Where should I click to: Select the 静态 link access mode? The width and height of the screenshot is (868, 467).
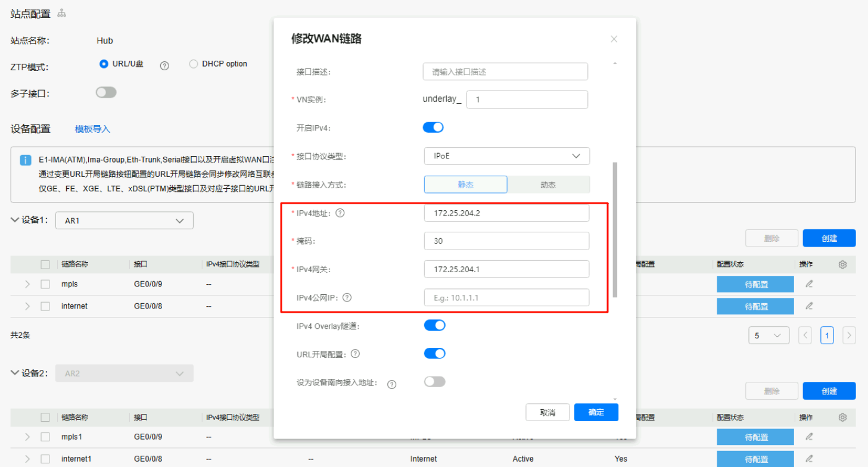coord(465,185)
